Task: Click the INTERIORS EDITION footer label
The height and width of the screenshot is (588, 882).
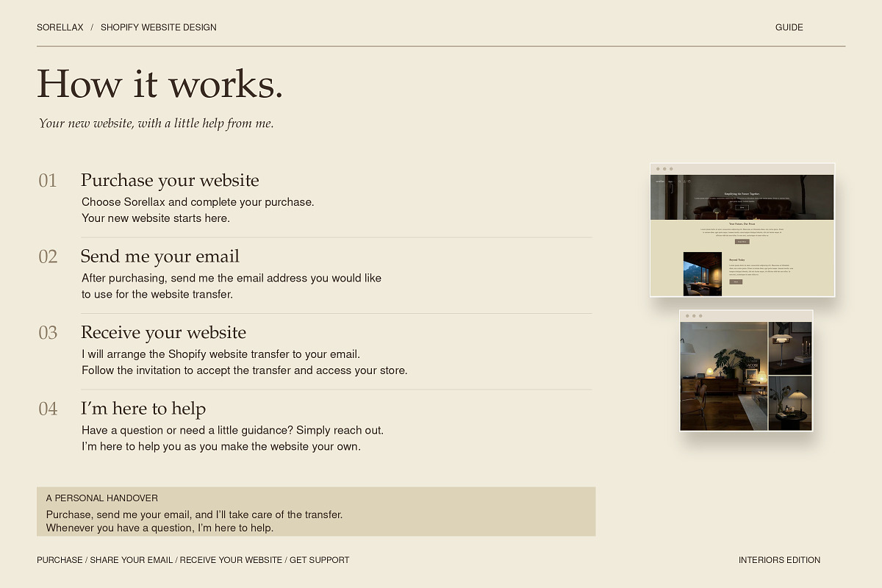Action: click(779, 560)
